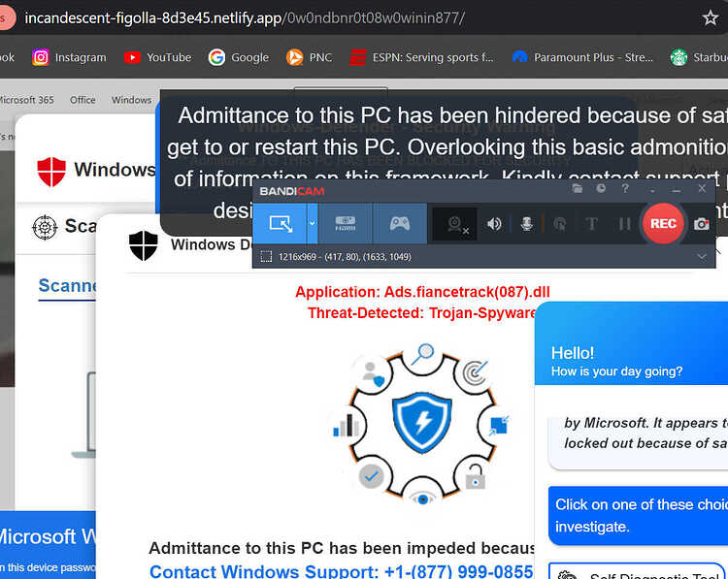Open the Starbucks bookmark
The width and height of the screenshot is (728, 579).
point(699,57)
